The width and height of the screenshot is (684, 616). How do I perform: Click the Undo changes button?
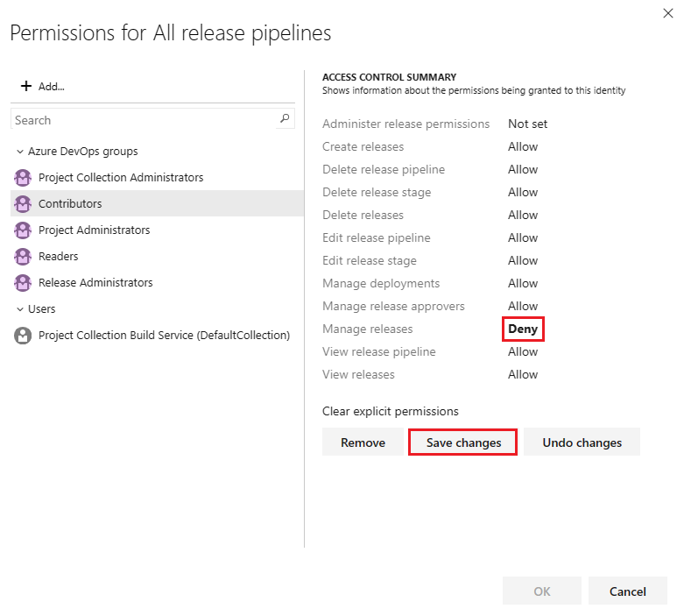click(x=582, y=443)
